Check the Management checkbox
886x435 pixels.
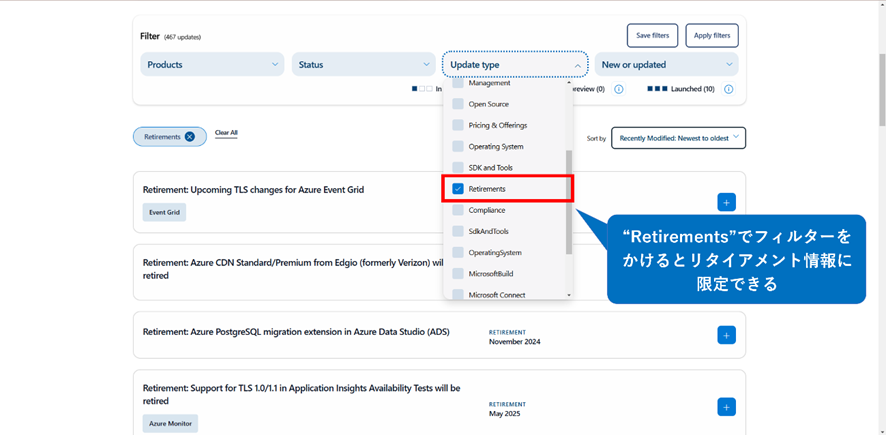click(x=458, y=83)
